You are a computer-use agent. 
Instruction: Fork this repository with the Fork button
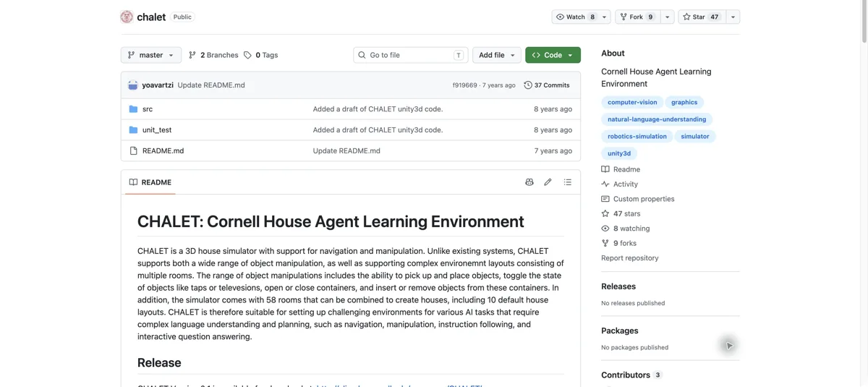pyautogui.click(x=637, y=17)
